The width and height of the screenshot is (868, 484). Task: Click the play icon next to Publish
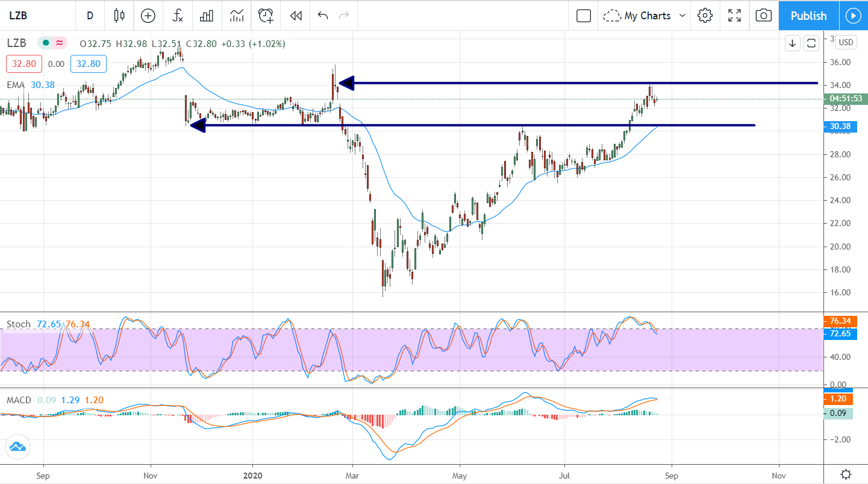(x=853, y=16)
